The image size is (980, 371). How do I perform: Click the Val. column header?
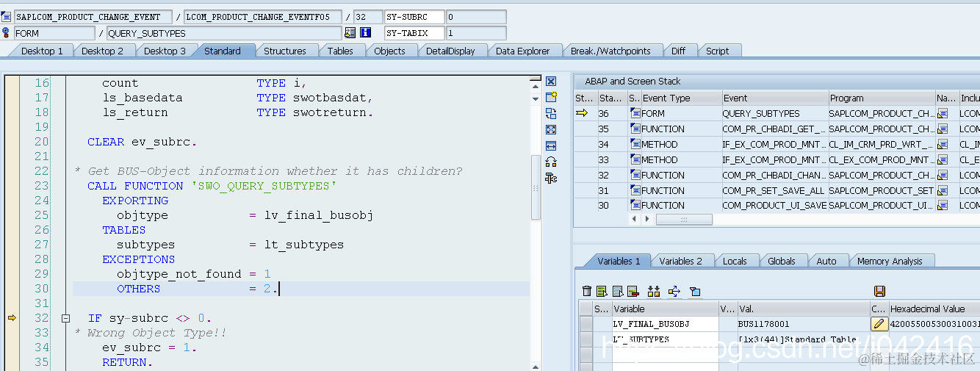tap(803, 309)
